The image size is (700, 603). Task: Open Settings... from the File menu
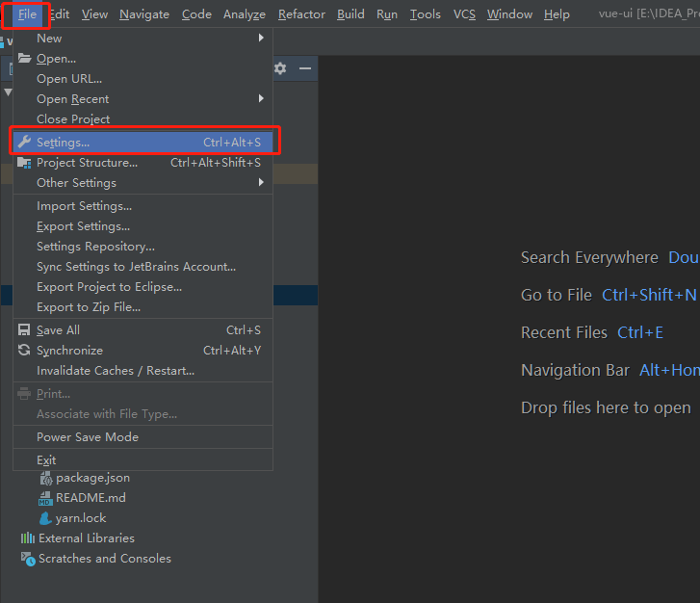[143, 142]
